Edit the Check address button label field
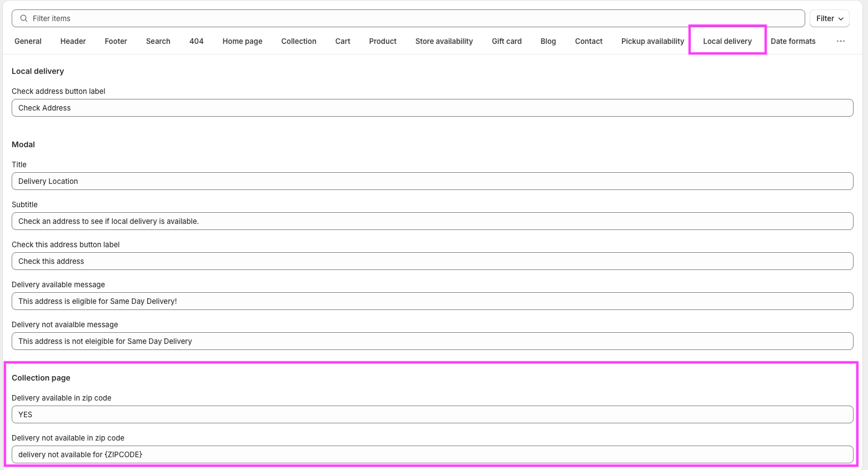This screenshot has height=470, width=868. [432, 108]
